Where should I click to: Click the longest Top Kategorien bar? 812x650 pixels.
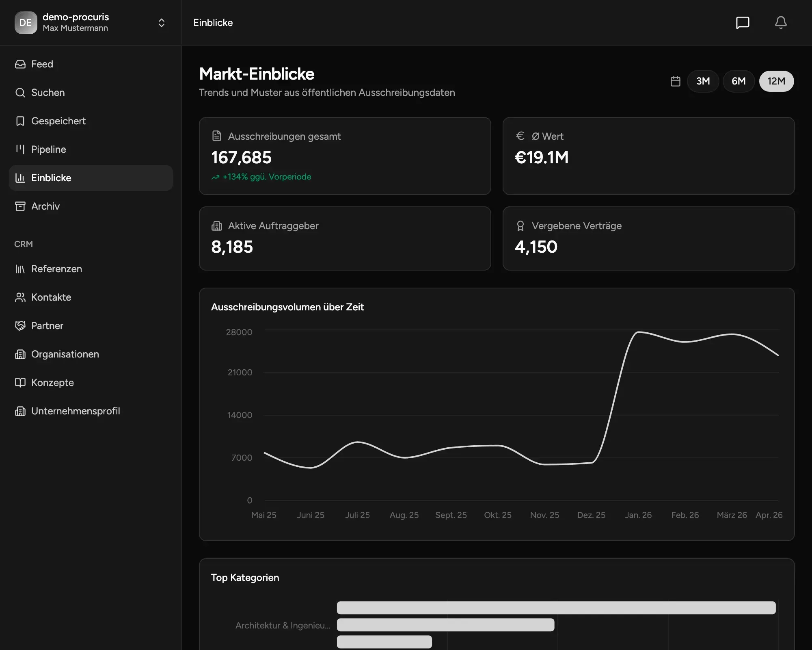click(556, 608)
